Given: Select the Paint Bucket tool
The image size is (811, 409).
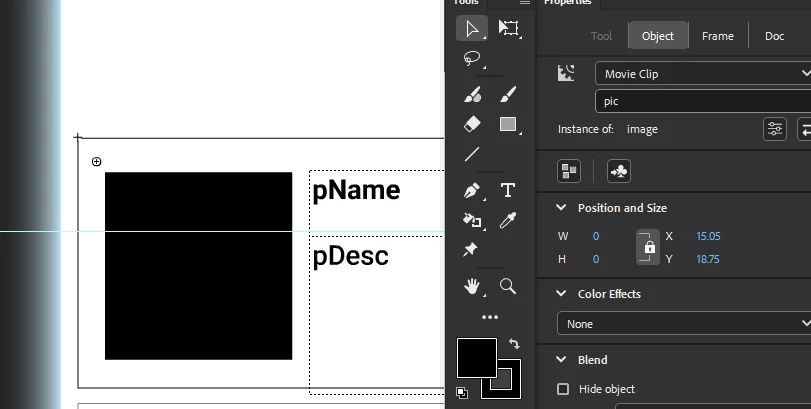Looking at the screenshot, I should coord(472,221).
